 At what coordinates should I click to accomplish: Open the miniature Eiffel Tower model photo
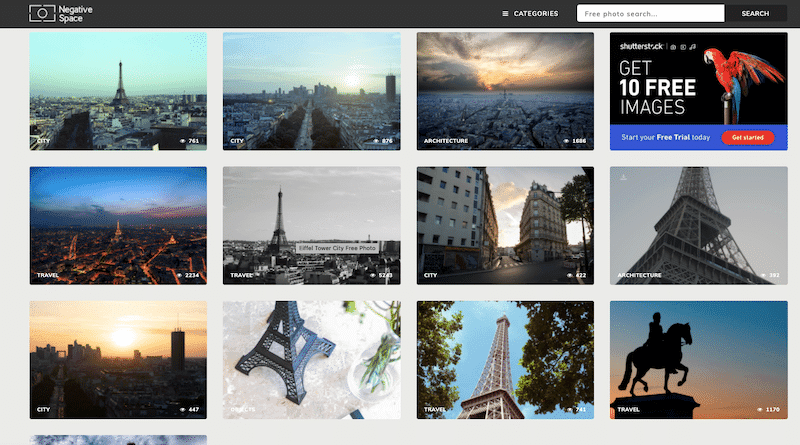pyautogui.click(x=311, y=355)
